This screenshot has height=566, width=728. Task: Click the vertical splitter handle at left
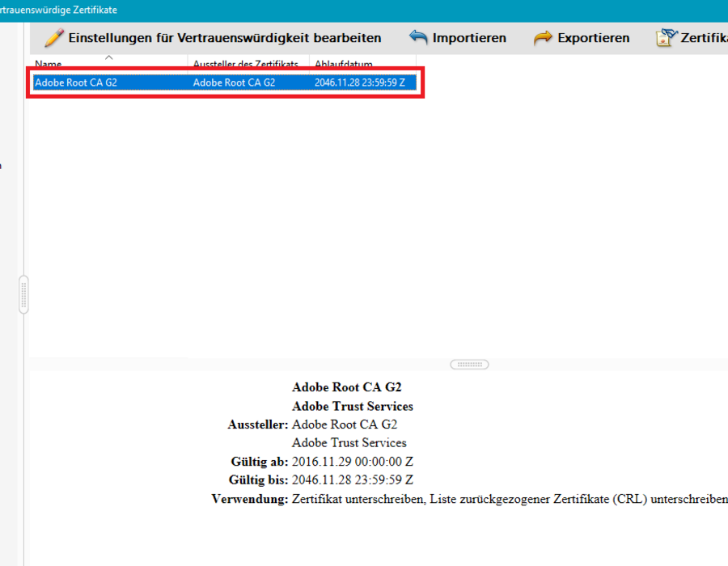click(23, 294)
